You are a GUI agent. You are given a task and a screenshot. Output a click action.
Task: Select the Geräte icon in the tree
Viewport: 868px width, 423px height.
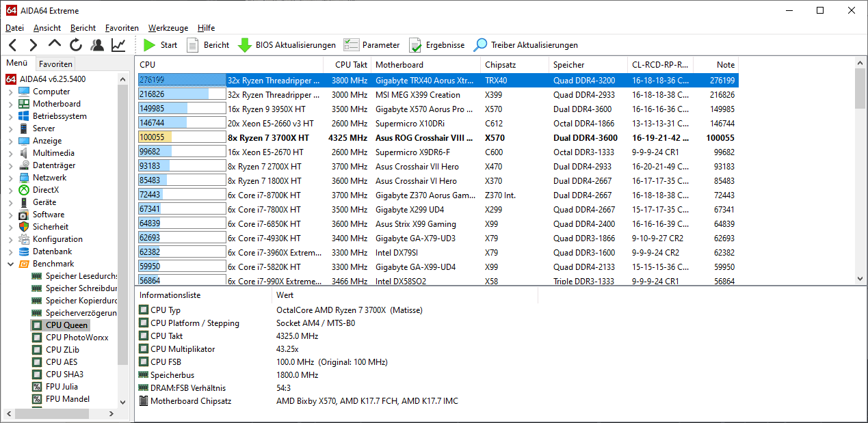24,202
